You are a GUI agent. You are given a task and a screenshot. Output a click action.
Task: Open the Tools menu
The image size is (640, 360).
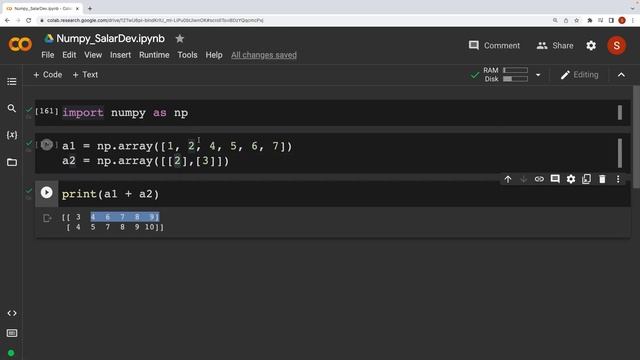click(x=187, y=55)
